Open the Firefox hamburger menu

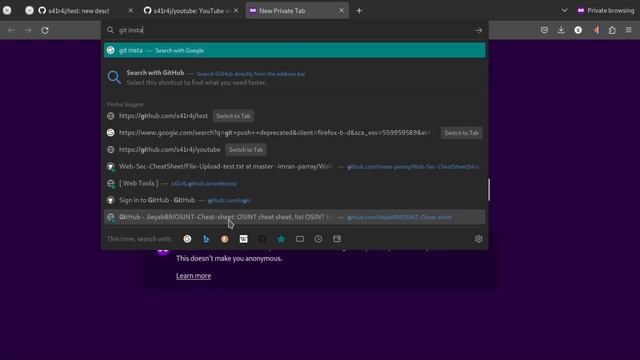(629, 30)
